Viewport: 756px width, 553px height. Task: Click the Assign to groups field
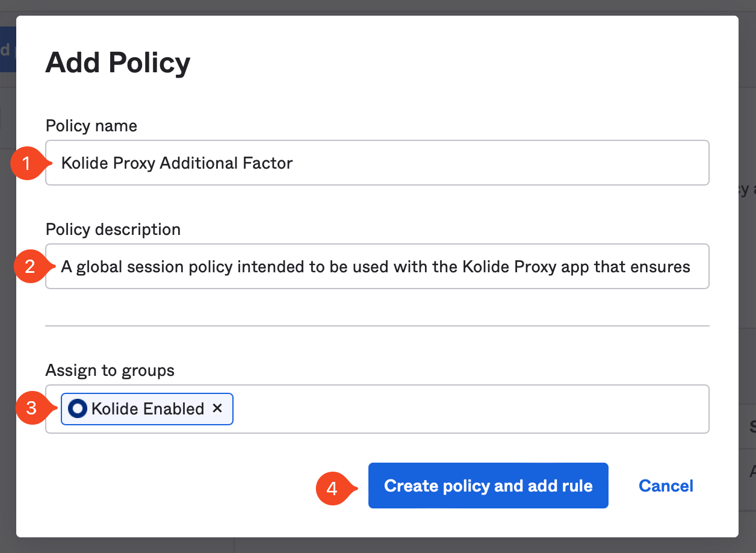coord(377,409)
